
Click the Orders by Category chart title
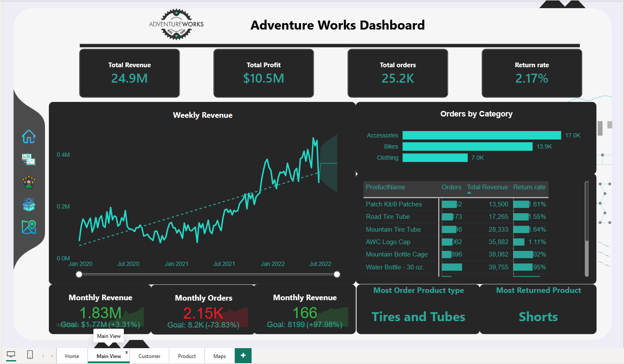pyautogui.click(x=477, y=114)
